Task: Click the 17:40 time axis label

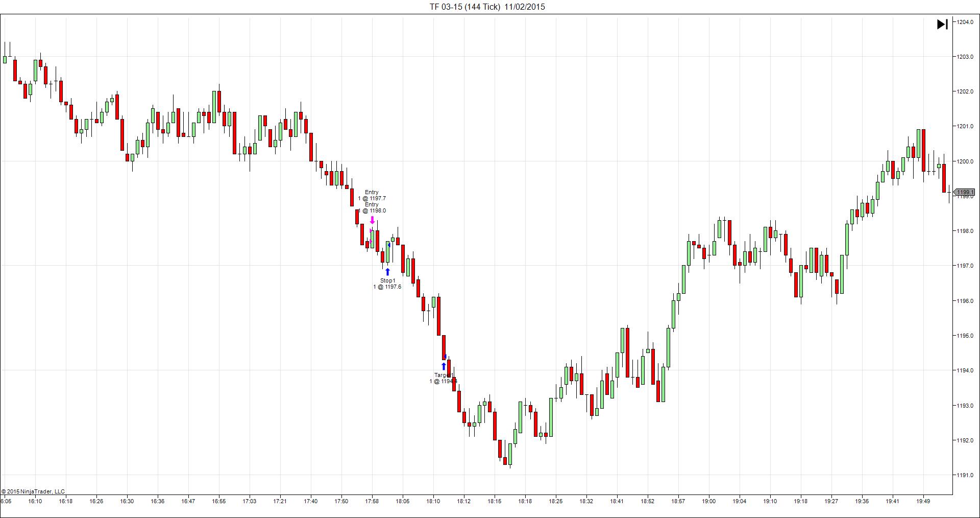Action: [311, 501]
